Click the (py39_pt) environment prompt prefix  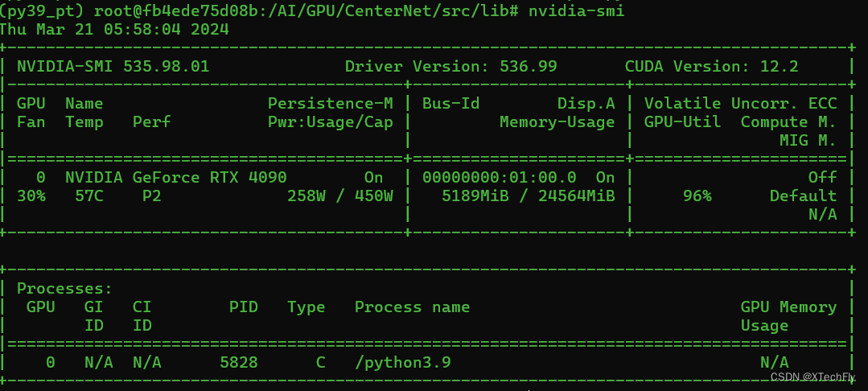[x=41, y=10]
